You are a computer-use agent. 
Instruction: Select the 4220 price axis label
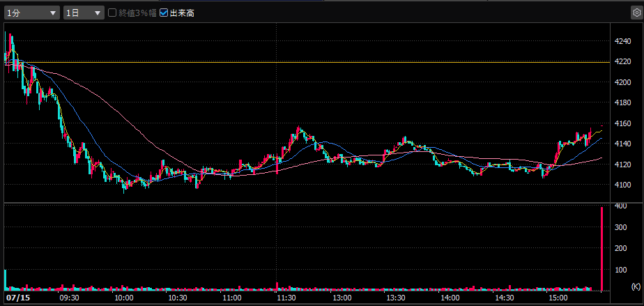622,61
